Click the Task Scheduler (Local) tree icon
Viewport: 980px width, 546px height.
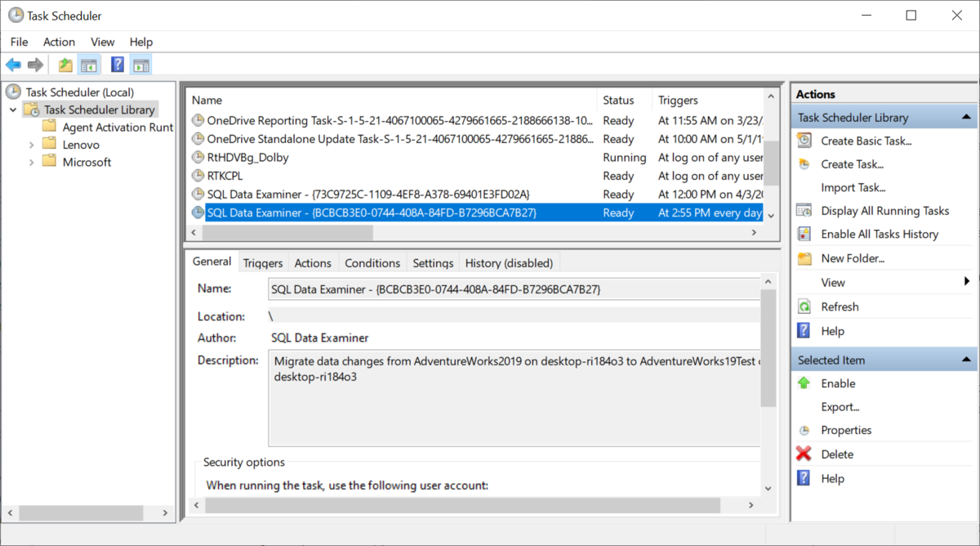pyautogui.click(x=14, y=92)
